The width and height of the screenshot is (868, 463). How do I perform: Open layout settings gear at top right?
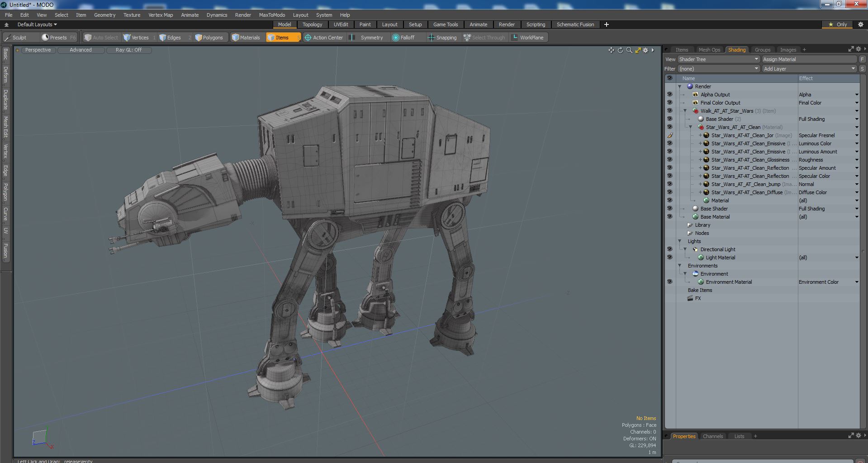pos(860,24)
